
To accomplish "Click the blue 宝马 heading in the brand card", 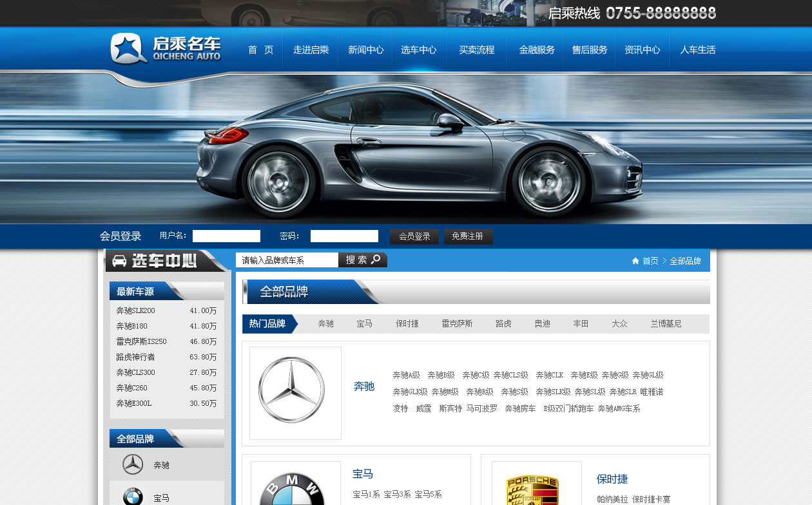I will click(363, 474).
